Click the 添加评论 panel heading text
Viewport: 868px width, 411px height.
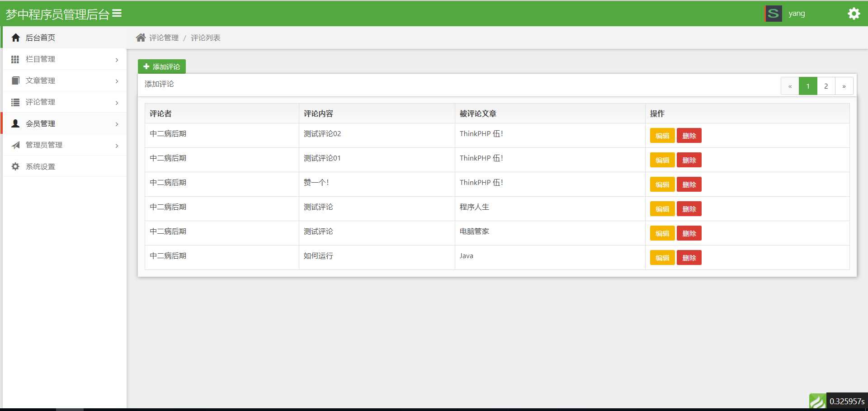pyautogui.click(x=159, y=84)
